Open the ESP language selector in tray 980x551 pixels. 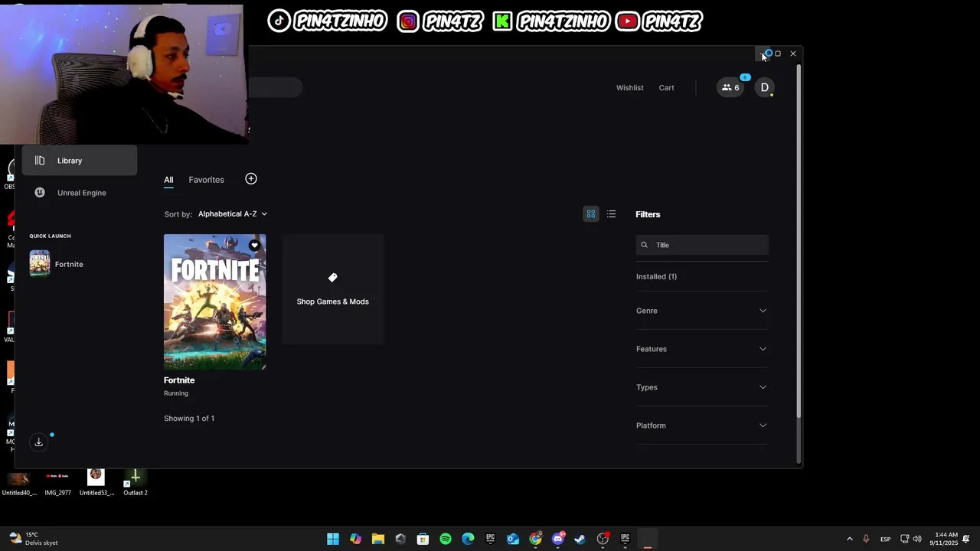pyautogui.click(x=885, y=539)
